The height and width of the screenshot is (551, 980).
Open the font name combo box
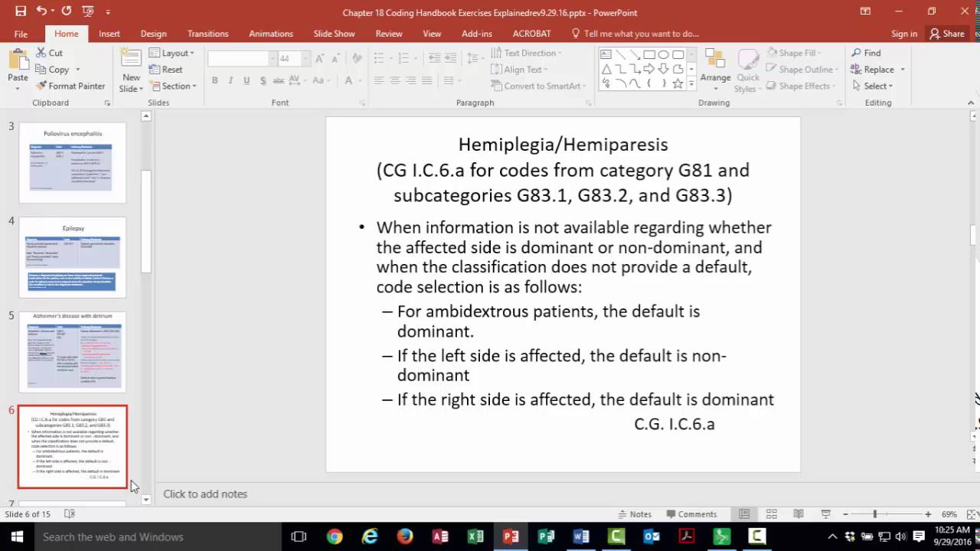pyautogui.click(x=242, y=58)
